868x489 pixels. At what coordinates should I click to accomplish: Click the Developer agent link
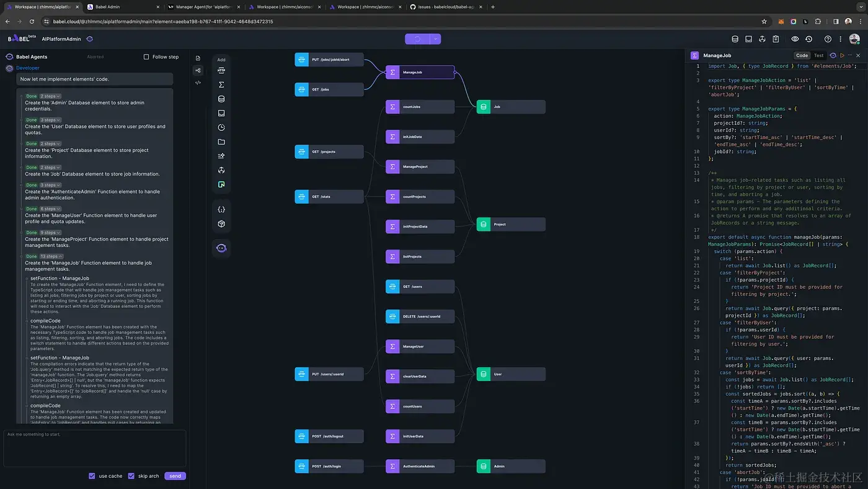tap(28, 68)
